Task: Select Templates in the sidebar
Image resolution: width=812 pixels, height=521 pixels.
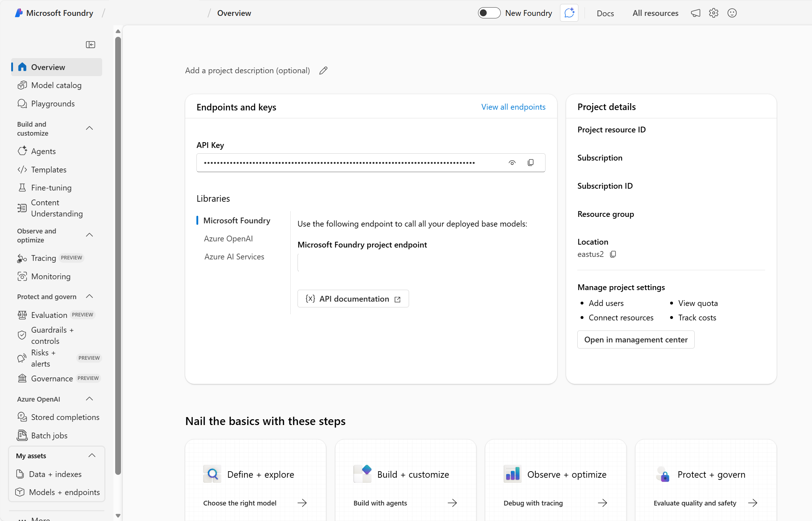Action: [48, 170]
